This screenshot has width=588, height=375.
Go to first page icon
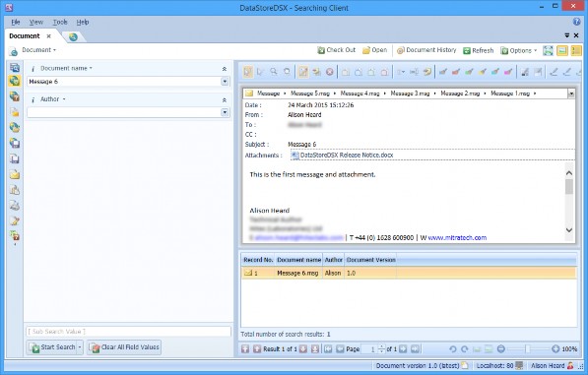pyautogui.click(x=328, y=348)
